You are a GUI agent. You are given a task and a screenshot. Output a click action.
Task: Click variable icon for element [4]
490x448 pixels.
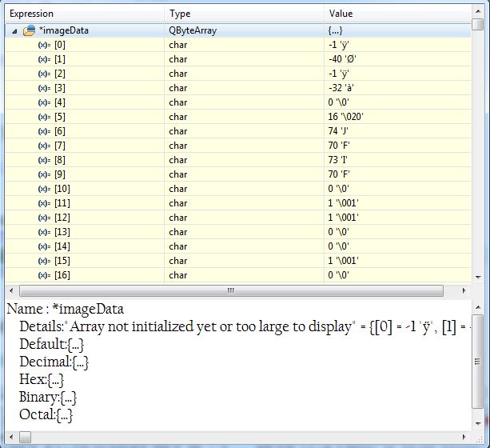point(44,102)
